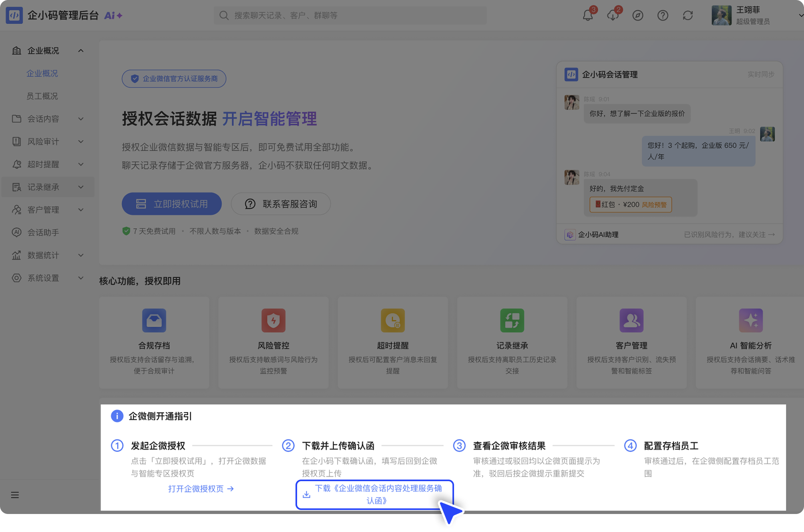Click the sidebar collapse hamburger icon
The width and height of the screenshot is (804, 532).
point(15,495)
